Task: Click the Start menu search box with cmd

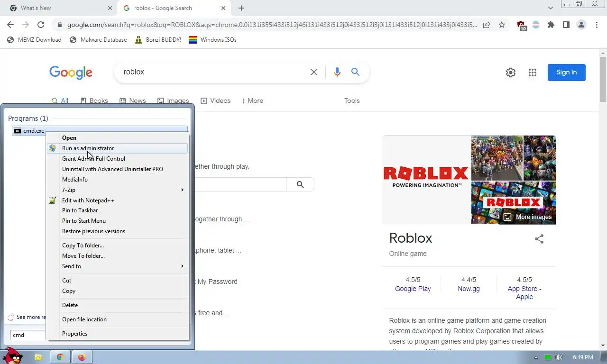Action: tap(28, 335)
